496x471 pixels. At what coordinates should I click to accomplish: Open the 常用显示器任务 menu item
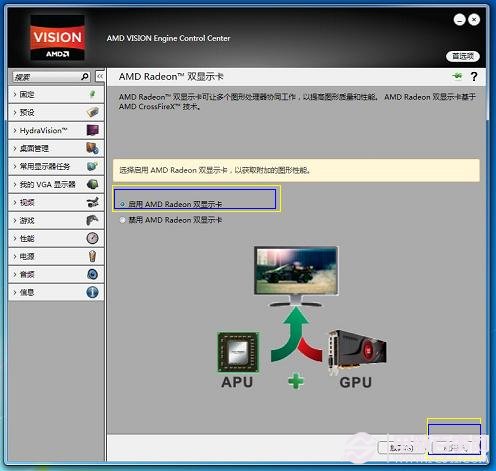[x=56, y=166]
